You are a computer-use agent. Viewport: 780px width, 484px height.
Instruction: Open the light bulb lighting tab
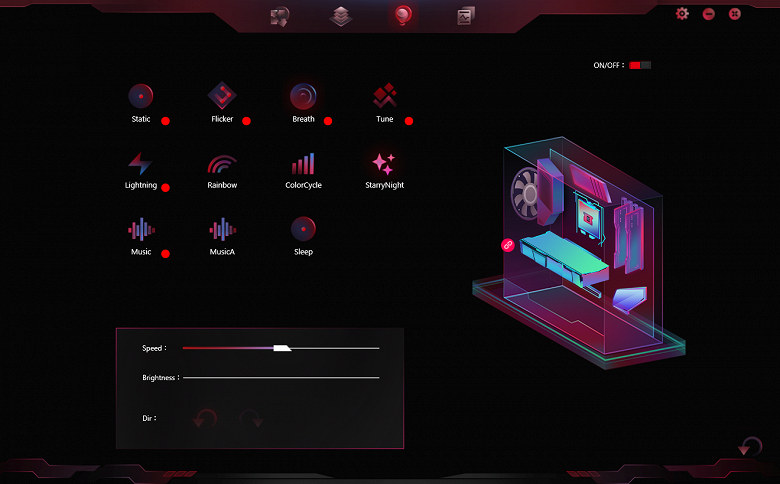click(x=403, y=15)
